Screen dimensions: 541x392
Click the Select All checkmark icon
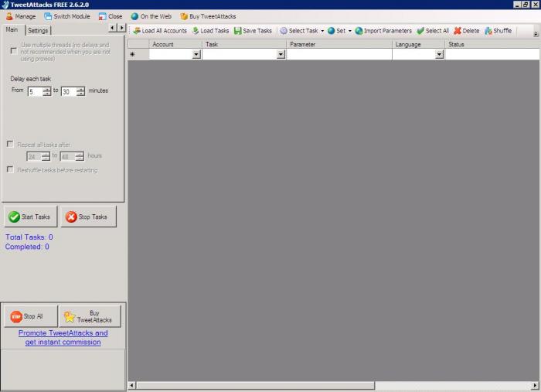point(420,31)
